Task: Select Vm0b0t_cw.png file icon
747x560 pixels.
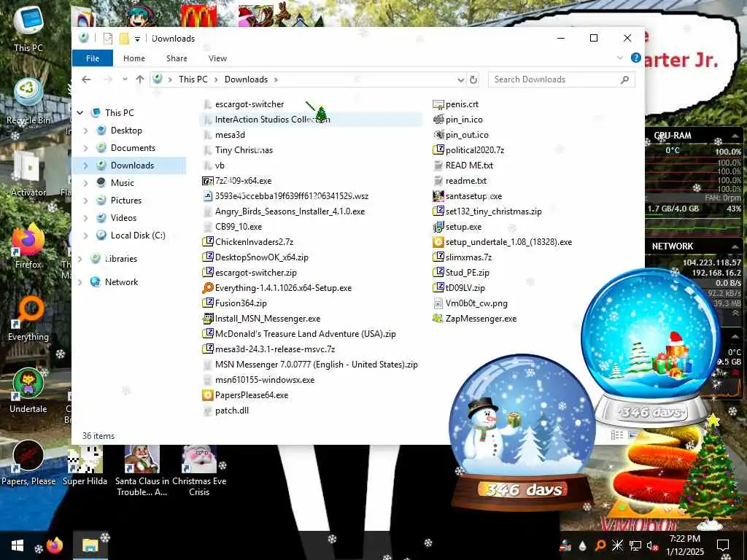Action: pyautogui.click(x=438, y=303)
